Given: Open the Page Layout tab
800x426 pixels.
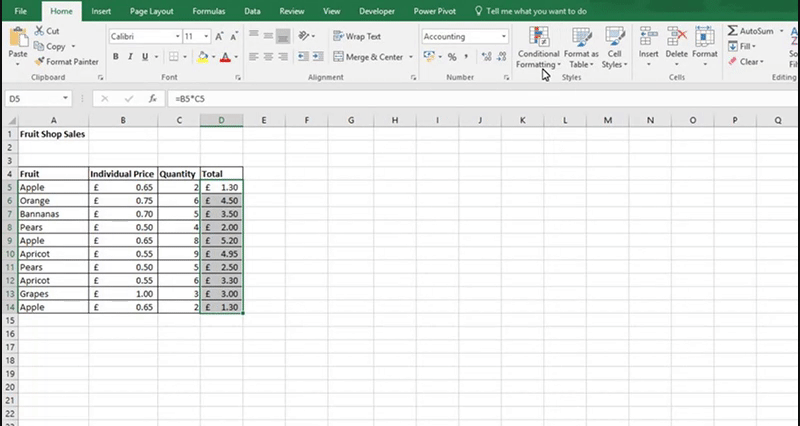Looking at the screenshot, I should 150,10.
